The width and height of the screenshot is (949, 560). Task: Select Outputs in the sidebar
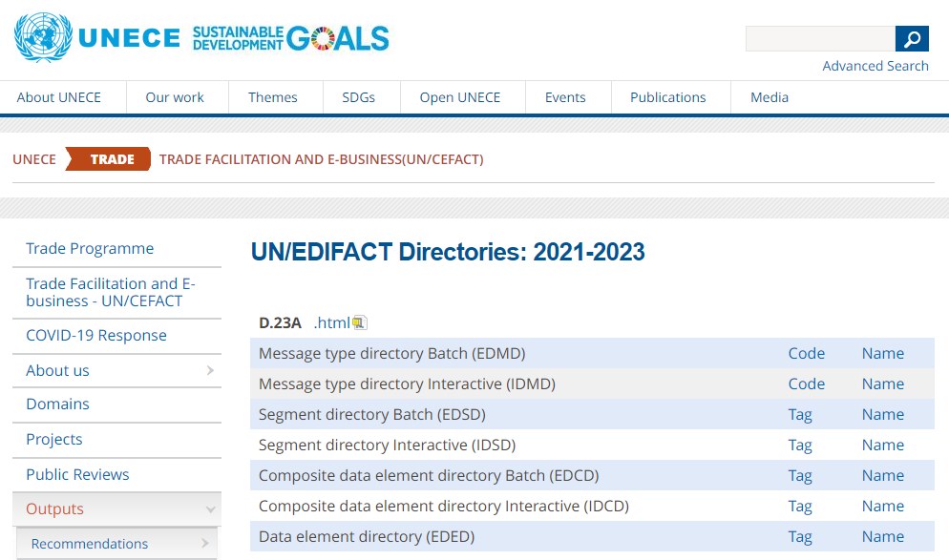(x=54, y=509)
